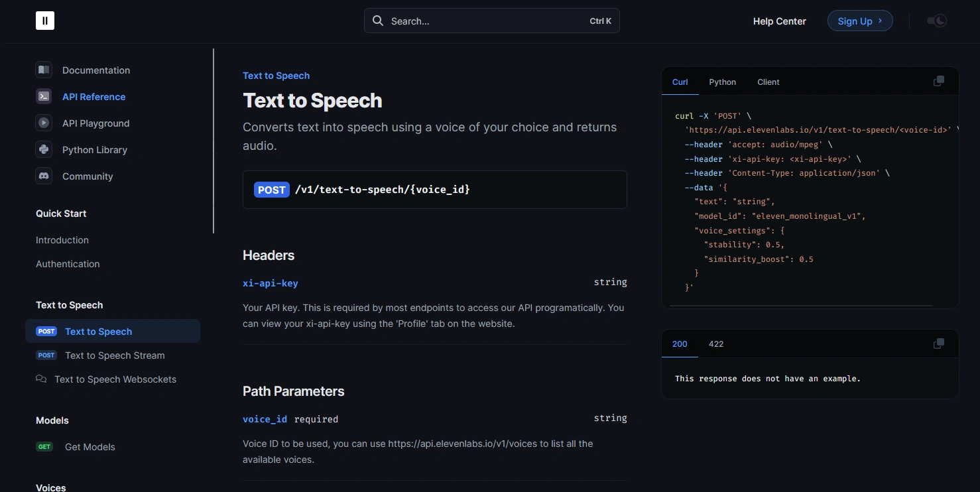The width and height of the screenshot is (980, 492).
Task: Click the Headers heading
Action: tap(269, 255)
